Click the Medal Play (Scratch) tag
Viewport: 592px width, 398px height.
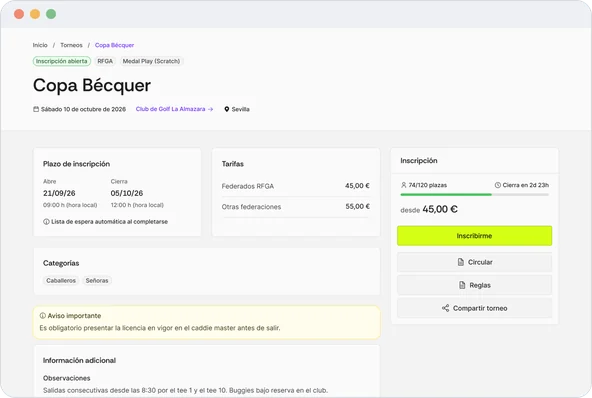pos(151,61)
